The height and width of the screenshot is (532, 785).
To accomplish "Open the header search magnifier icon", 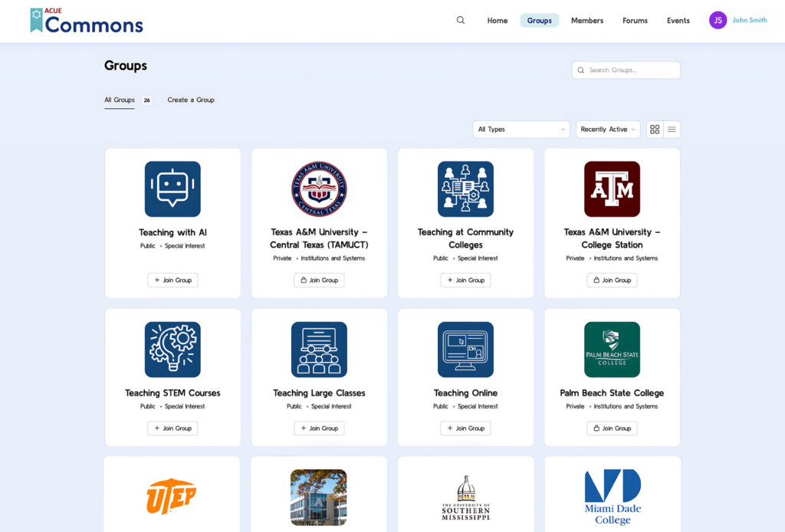I will click(461, 20).
